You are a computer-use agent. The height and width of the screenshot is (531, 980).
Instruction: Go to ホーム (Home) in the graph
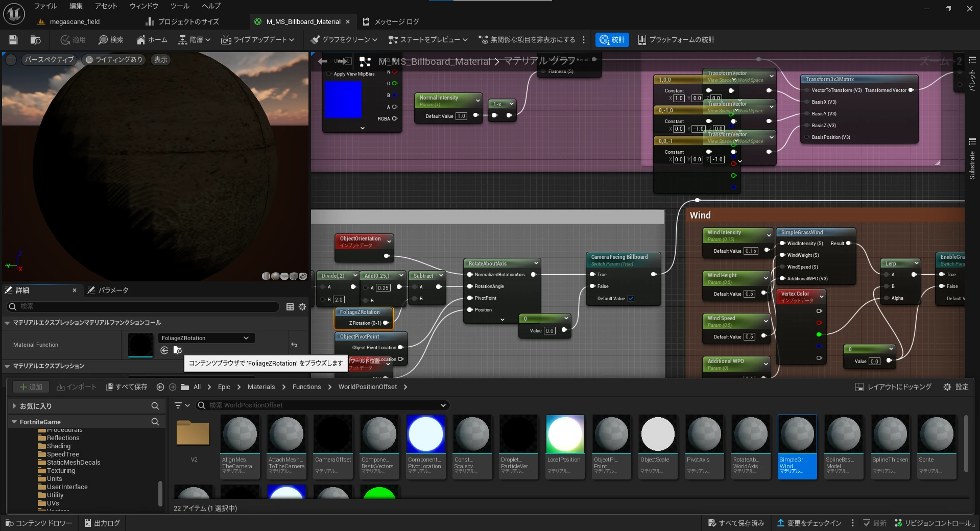point(152,40)
